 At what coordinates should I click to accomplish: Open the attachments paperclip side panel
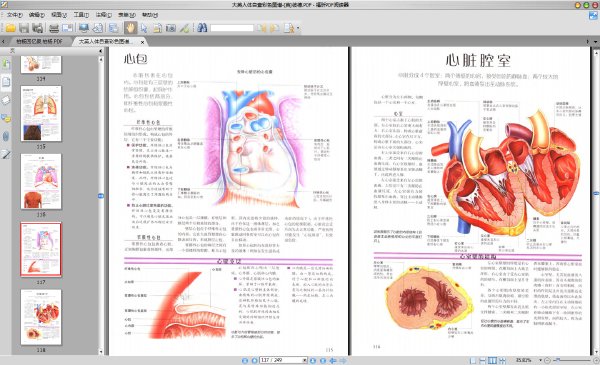[6, 137]
